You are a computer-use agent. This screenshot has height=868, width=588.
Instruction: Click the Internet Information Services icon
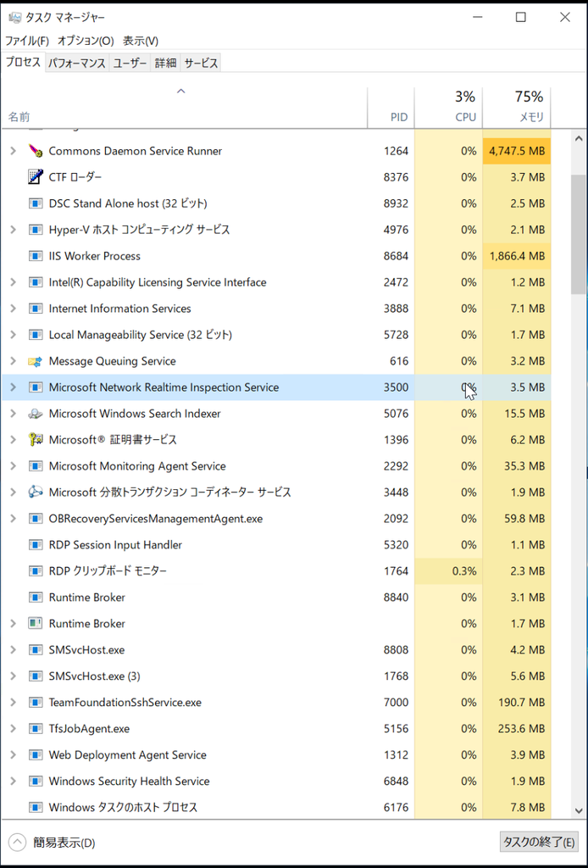36,309
